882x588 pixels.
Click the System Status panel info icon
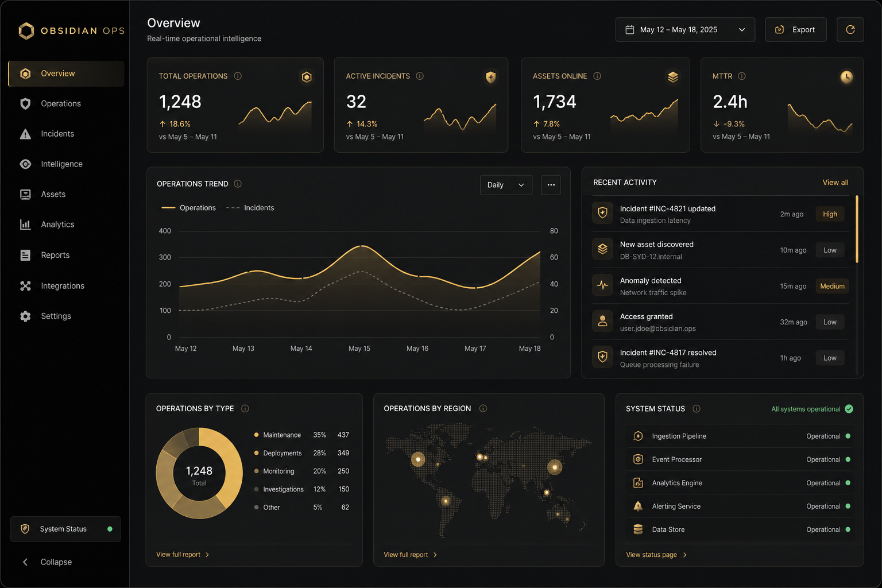(697, 409)
